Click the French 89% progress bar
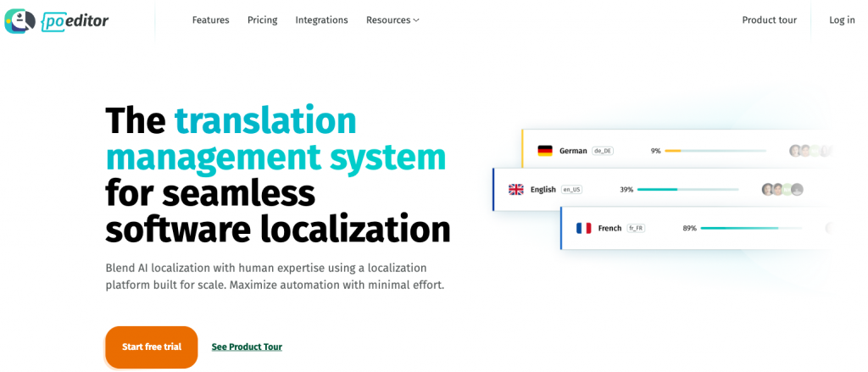This screenshot has width=868, height=372. [750, 228]
